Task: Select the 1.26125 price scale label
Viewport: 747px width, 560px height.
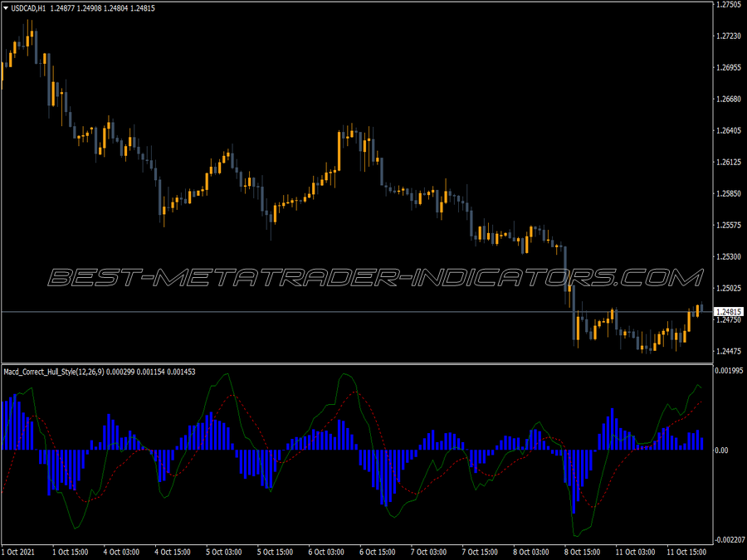Action: pos(729,163)
